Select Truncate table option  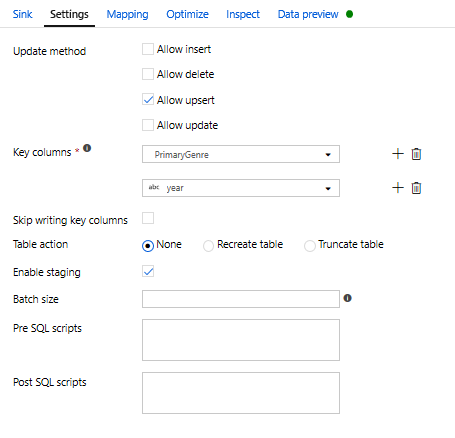pyautogui.click(x=310, y=246)
